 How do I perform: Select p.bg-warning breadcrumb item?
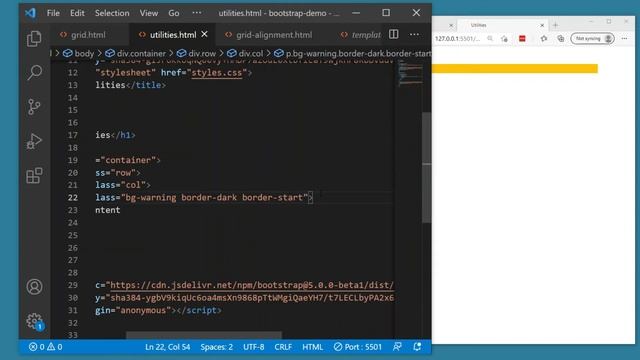[x=353, y=53]
